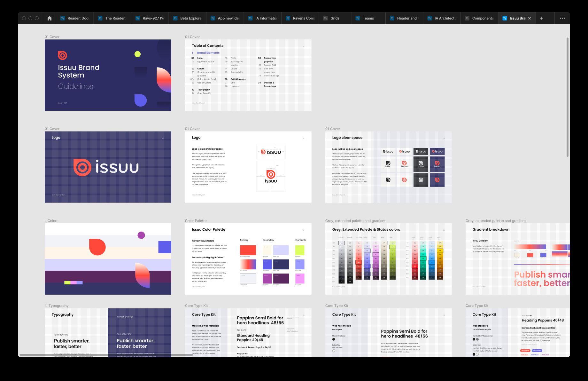Click the III Typography frame label
The width and height of the screenshot is (588, 381).
pos(57,306)
